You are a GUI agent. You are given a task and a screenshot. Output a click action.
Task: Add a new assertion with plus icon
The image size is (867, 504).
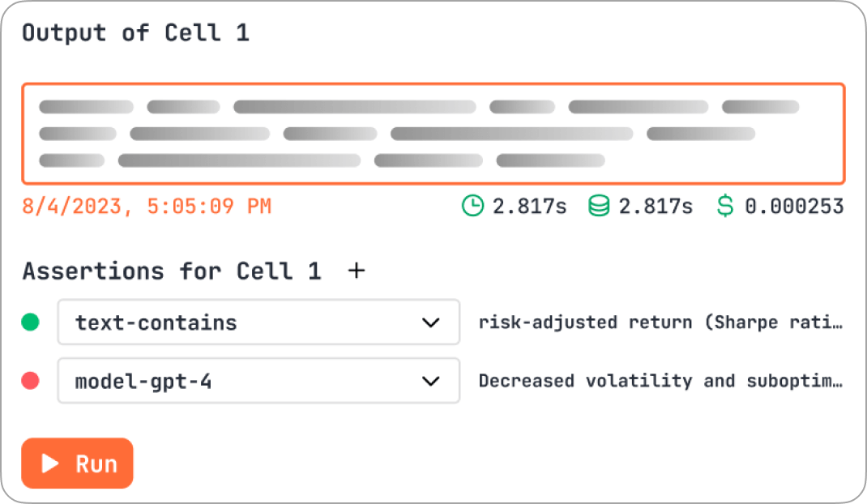click(356, 271)
